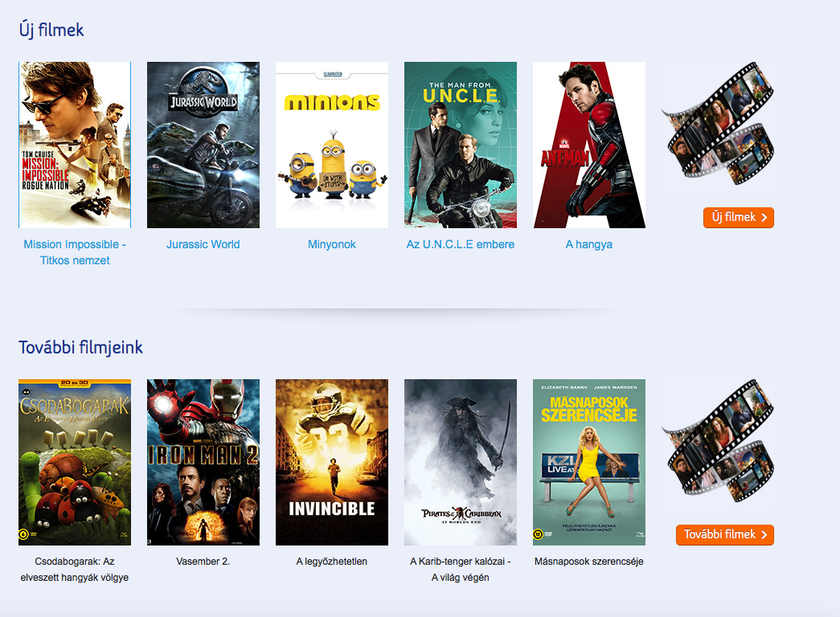The width and height of the screenshot is (840, 617).
Task: Click the Iron Man 2 poster
Action: coord(203,462)
